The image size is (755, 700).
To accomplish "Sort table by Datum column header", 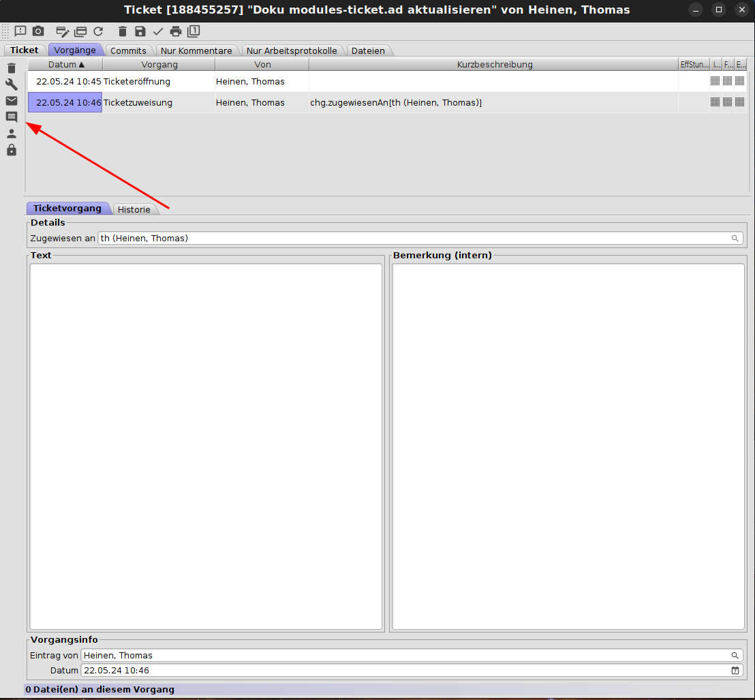I will point(65,65).
